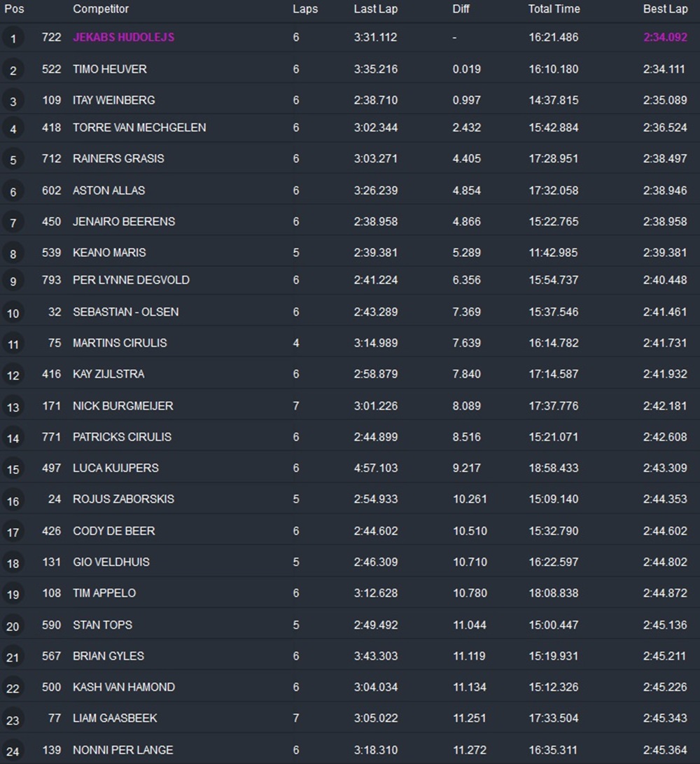Image resolution: width=700 pixels, height=764 pixels.
Task: Sort by the Last Lap column header
Action: pos(375,9)
